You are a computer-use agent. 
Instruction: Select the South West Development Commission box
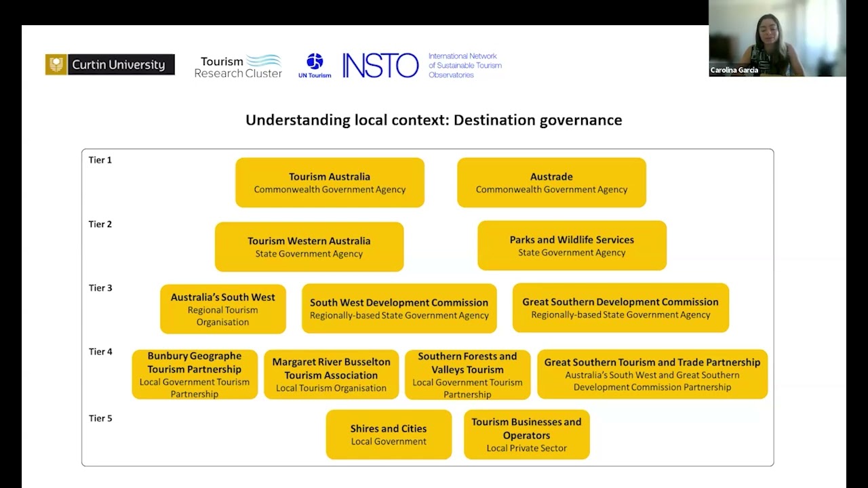[x=399, y=308]
